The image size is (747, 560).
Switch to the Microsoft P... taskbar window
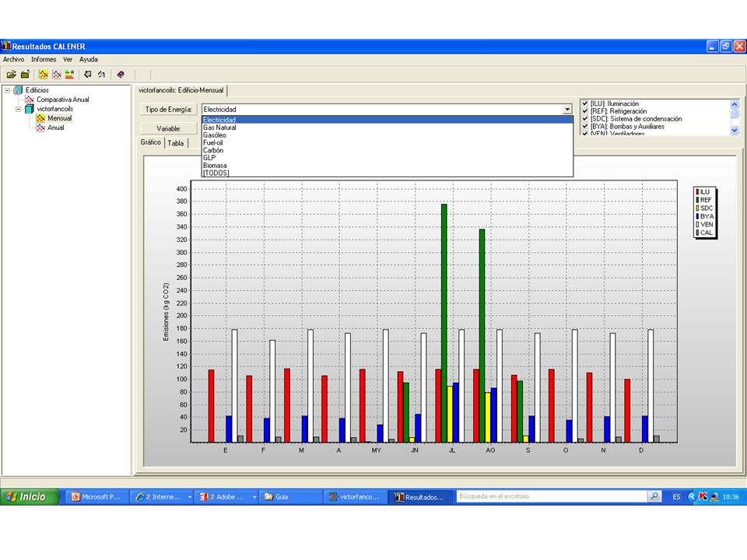tap(97, 497)
